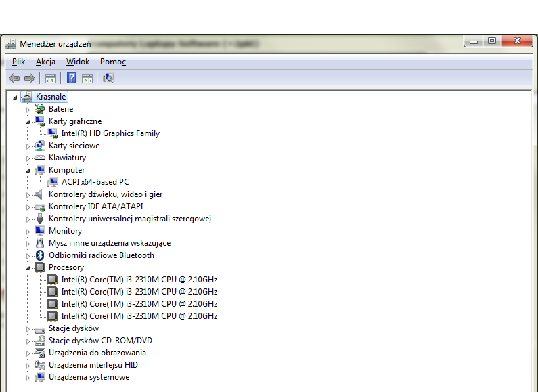Collapse the Procesory category

[x=28, y=268]
